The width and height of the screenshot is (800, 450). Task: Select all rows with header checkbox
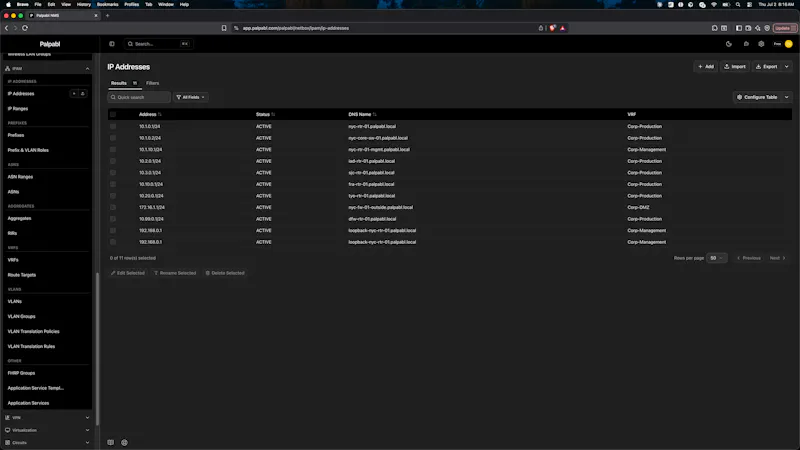113,114
